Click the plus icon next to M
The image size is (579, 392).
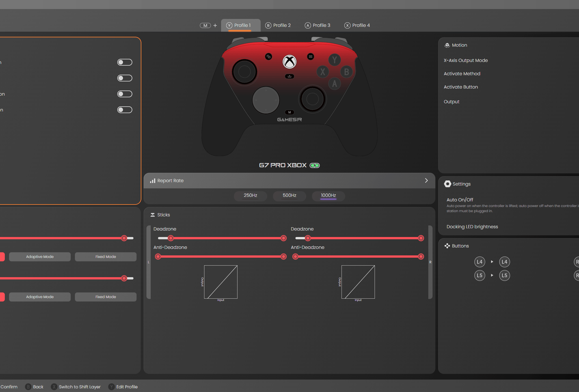pyautogui.click(x=215, y=25)
